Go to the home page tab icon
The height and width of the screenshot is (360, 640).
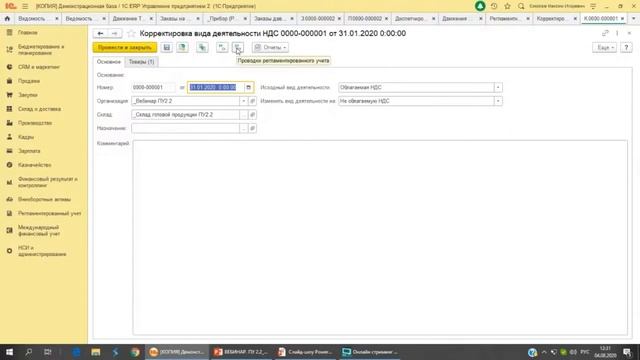7,18
